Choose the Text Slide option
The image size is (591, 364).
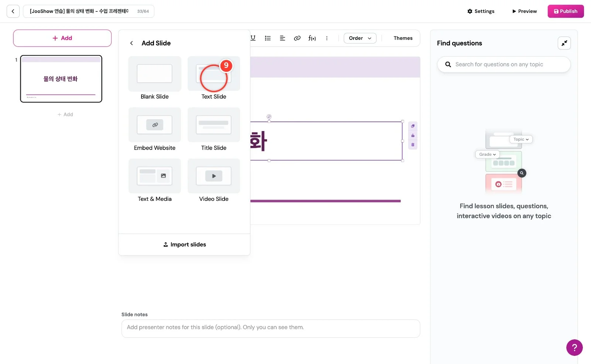click(214, 78)
